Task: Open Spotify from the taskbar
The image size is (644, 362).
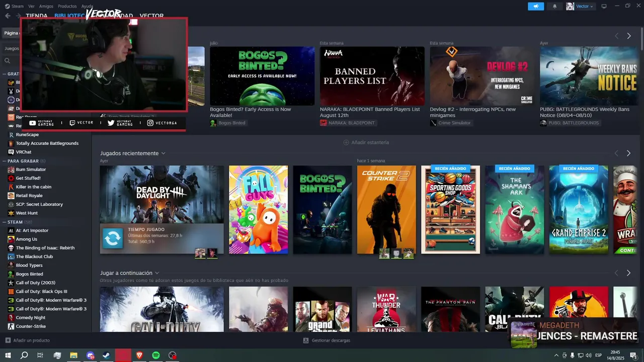Action: (156, 355)
